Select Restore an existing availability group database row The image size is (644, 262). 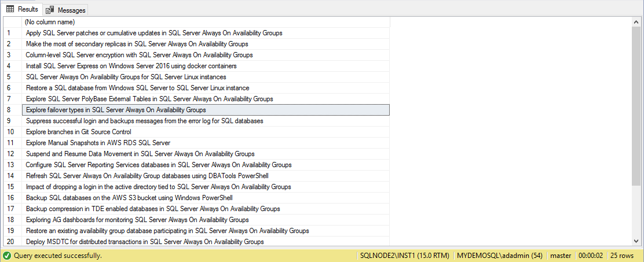[206, 231]
